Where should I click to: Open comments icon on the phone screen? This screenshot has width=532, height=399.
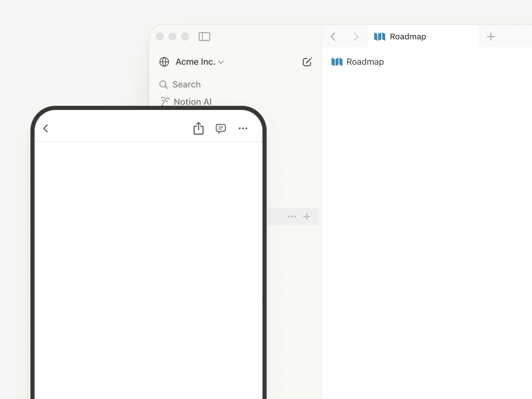tap(221, 129)
